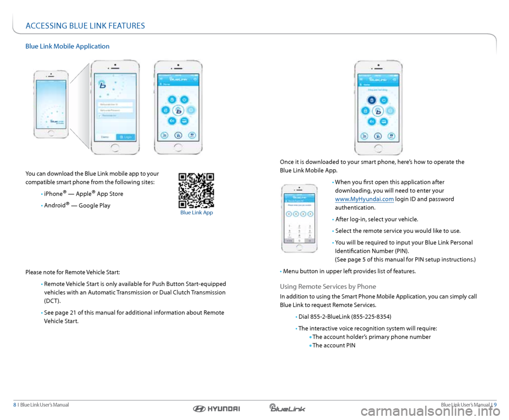Viewport: 509px width, 420px height.
Task: Click 'The account PIN' bullet
Action: (334, 345)
